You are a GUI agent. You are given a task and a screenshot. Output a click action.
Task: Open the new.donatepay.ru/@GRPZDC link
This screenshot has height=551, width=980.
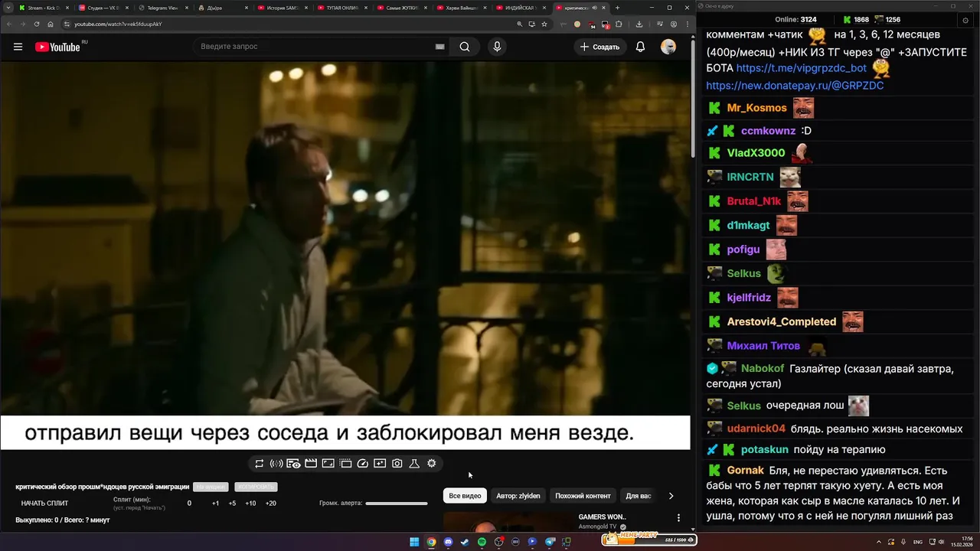click(795, 86)
